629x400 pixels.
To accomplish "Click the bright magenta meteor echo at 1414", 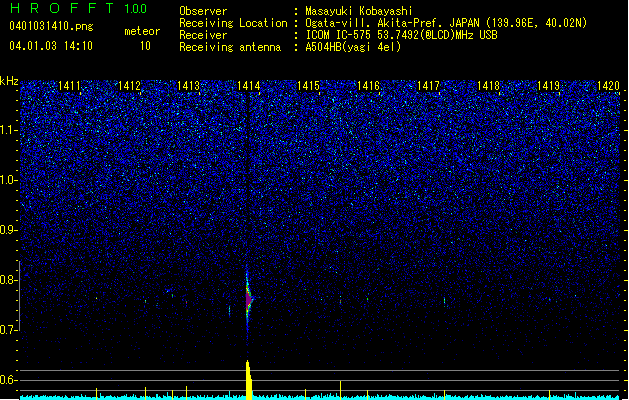I will pyautogui.click(x=249, y=299).
